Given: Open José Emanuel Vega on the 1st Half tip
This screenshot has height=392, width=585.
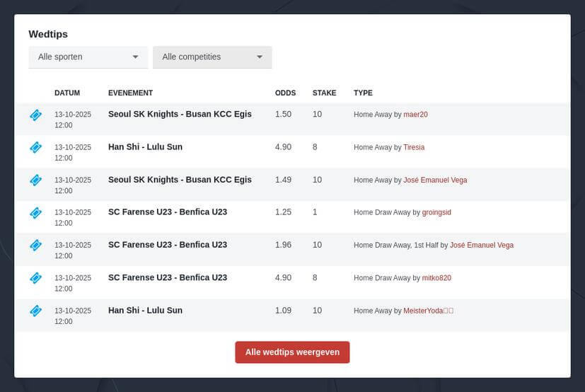Looking at the screenshot, I should [482, 246].
